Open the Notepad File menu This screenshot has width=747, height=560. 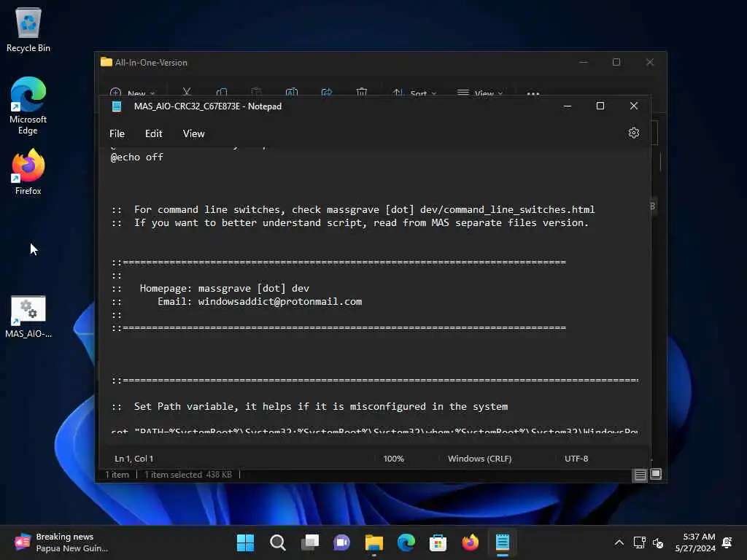(x=117, y=134)
